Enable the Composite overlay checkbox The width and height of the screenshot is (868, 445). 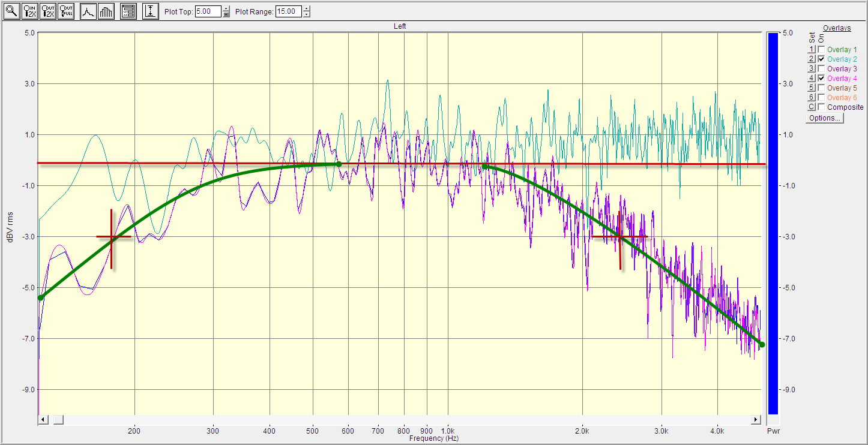point(821,107)
